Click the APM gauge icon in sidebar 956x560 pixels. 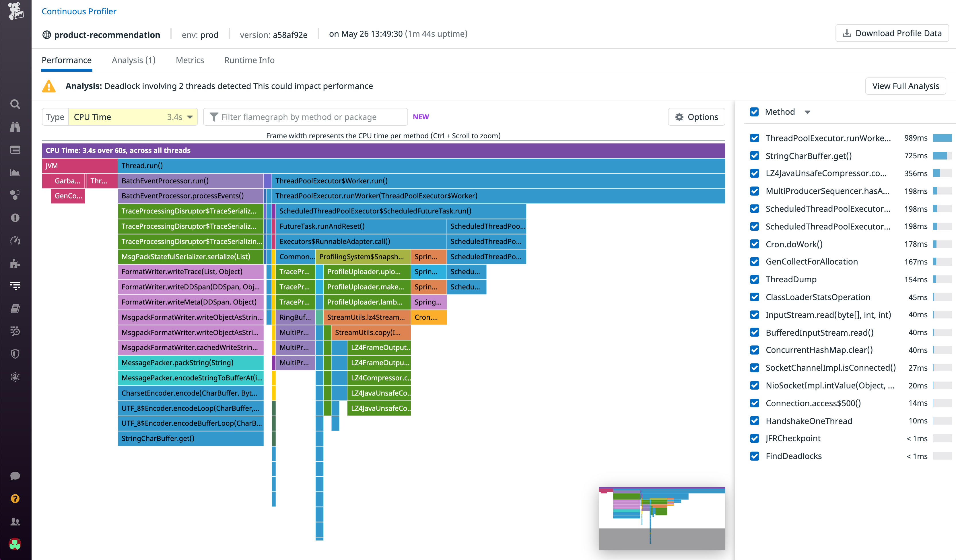click(x=15, y=240)
